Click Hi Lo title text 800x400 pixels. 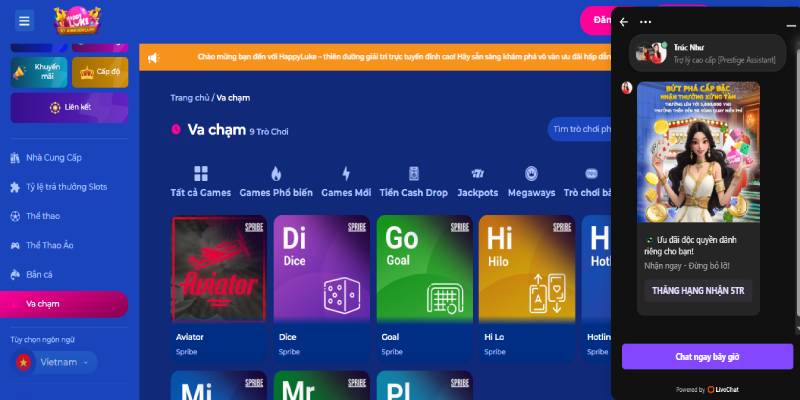tap(494, 337)
